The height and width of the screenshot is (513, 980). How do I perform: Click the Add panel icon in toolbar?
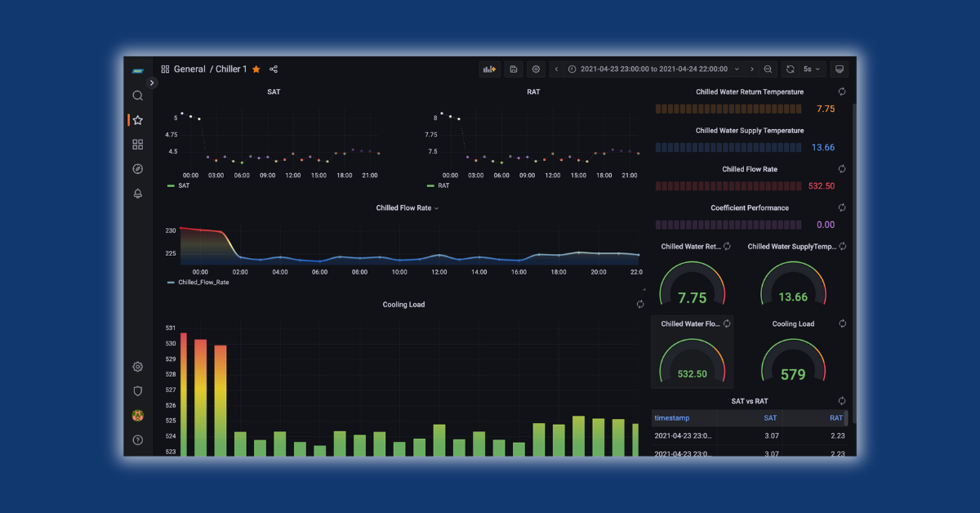pos(489,69)
